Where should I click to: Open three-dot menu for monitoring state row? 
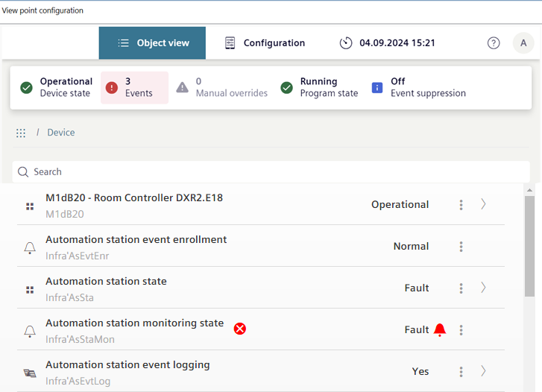[x=461, y=329]
